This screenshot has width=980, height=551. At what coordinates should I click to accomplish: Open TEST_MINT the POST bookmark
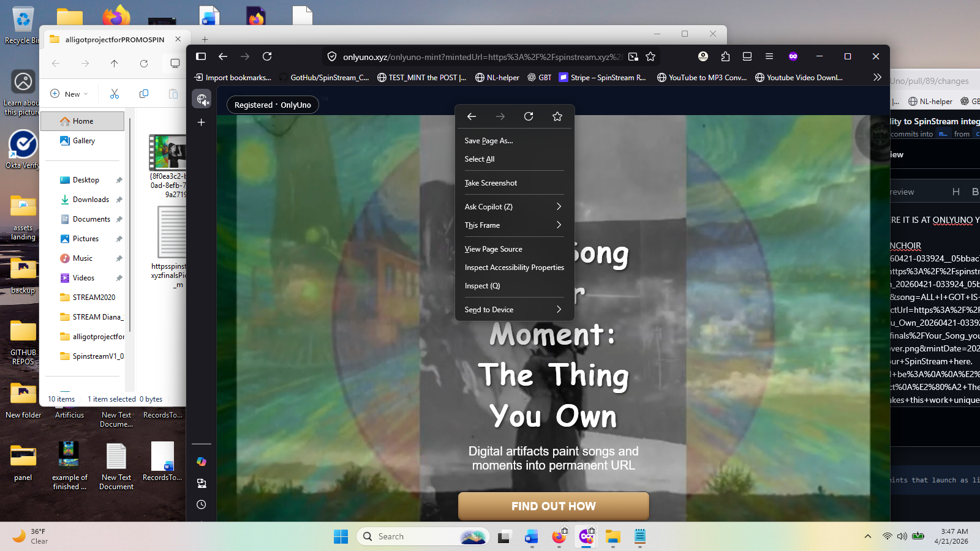coord(422,78)
